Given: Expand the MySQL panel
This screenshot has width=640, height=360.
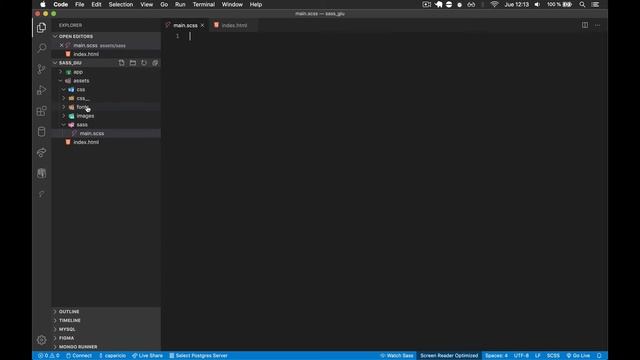Looking at the screenshot, I should point(67,329).
